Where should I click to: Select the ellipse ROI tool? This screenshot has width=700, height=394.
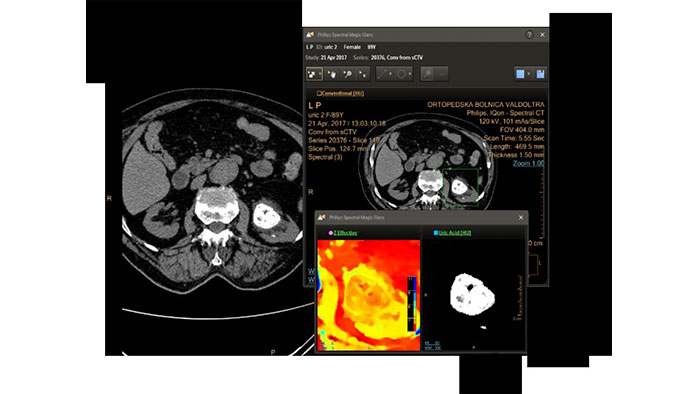[402, 74]
